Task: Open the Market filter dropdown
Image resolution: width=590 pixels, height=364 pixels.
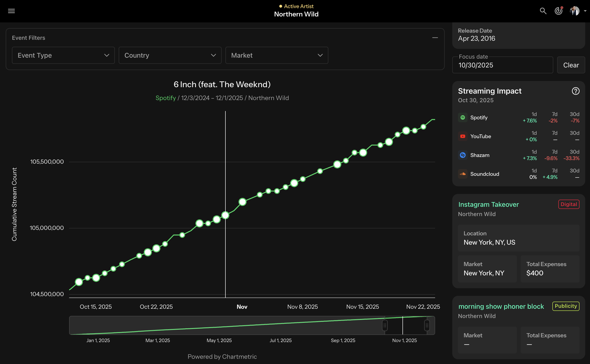Action: 276,55
